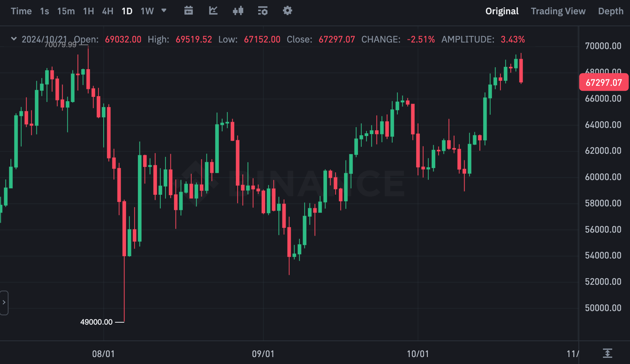The image size is (630, 364).
Task: Select the 1s time interval
Action: tap(44, 11)
